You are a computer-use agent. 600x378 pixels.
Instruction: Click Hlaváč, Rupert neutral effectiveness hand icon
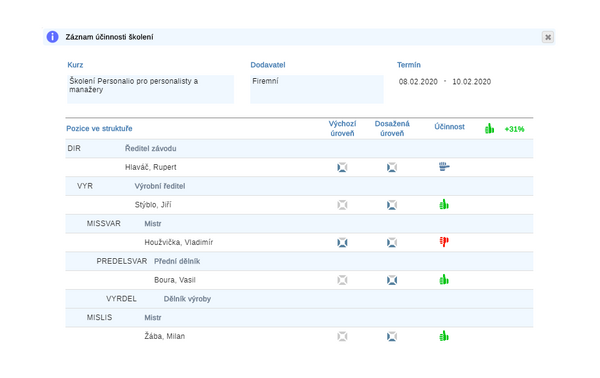click(x=444, y=166)
